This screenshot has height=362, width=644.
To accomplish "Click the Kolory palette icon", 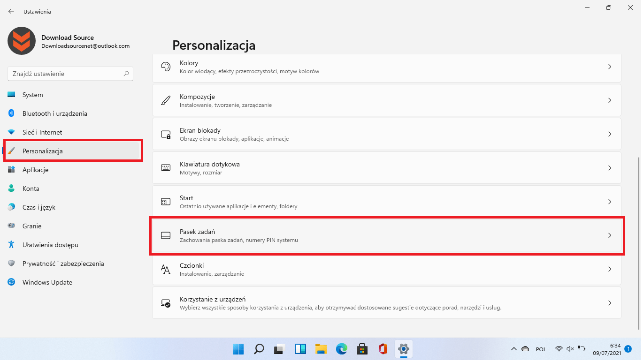I will point(166,67).
